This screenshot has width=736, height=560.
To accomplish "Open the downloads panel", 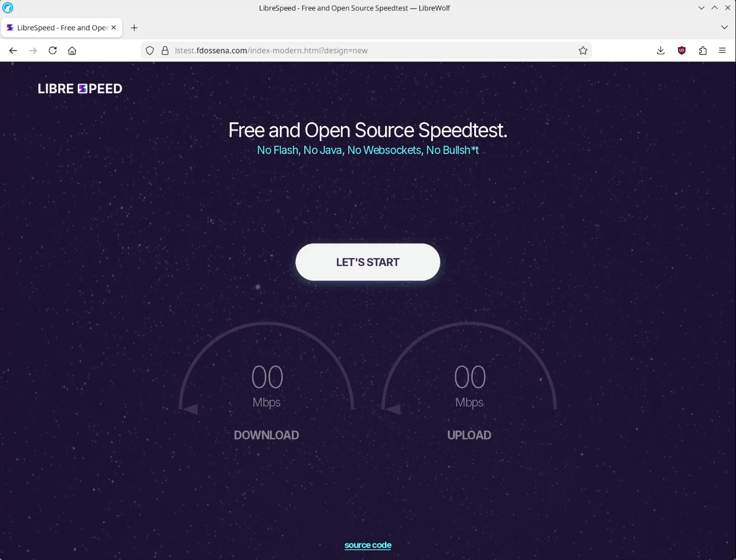I will 660,50.
